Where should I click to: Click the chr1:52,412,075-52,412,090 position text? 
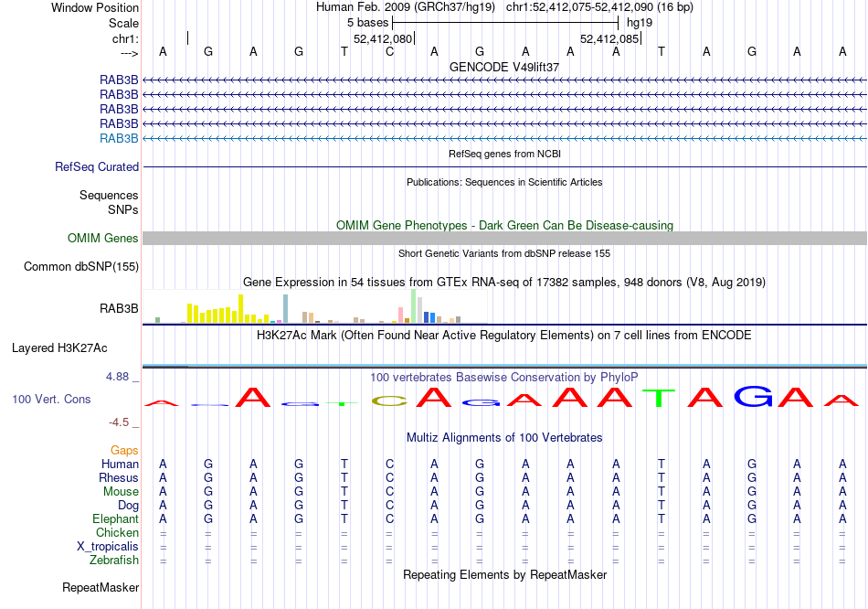pos(579,7)
